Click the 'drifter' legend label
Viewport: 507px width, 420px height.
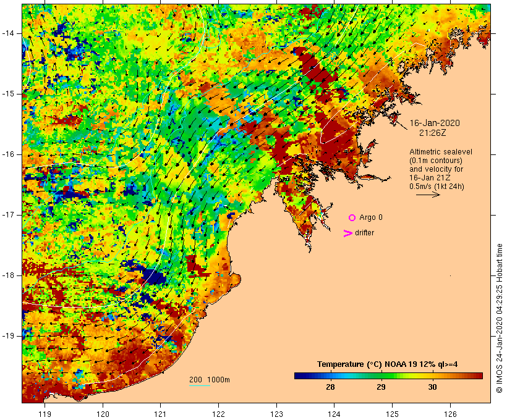click(x=364, y=233)
